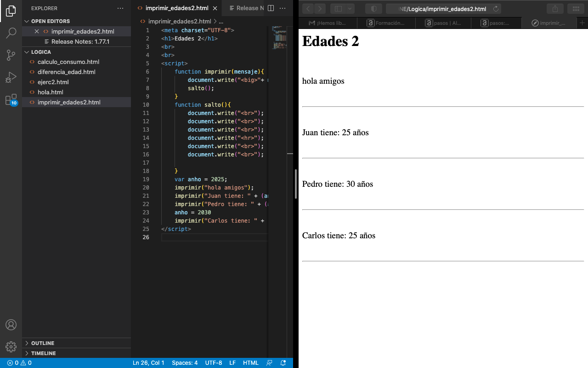Image resolution: width=588 pixels, height=368 pixels.
Task: Open calculo_consumo.html in Explorer
Action: pos(76,62)
